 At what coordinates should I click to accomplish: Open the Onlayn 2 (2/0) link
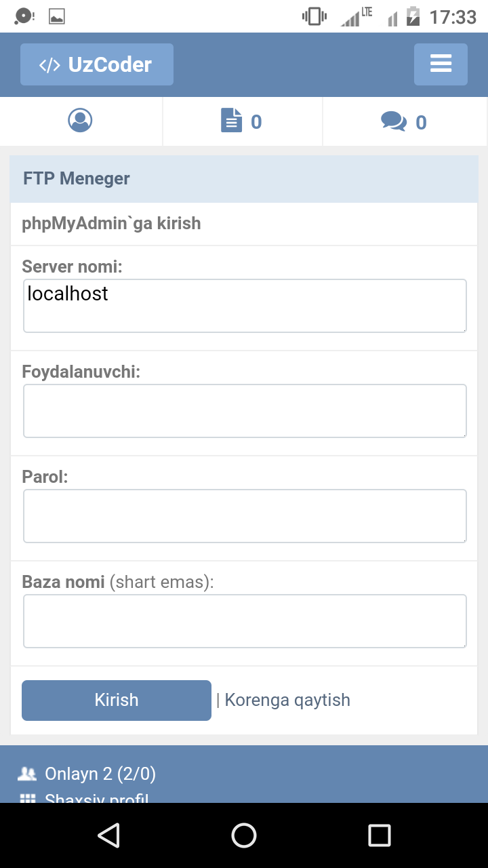click(x=100, y=773)
